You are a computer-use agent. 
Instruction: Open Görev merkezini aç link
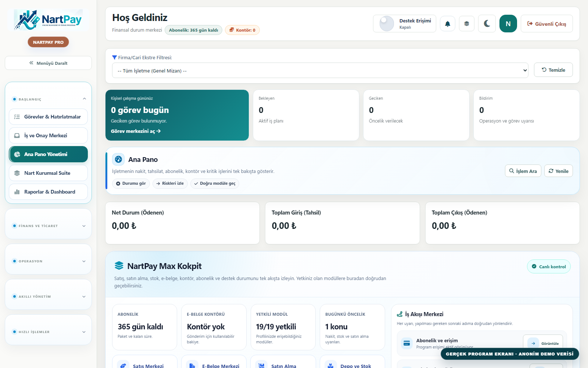pos(136,131)
